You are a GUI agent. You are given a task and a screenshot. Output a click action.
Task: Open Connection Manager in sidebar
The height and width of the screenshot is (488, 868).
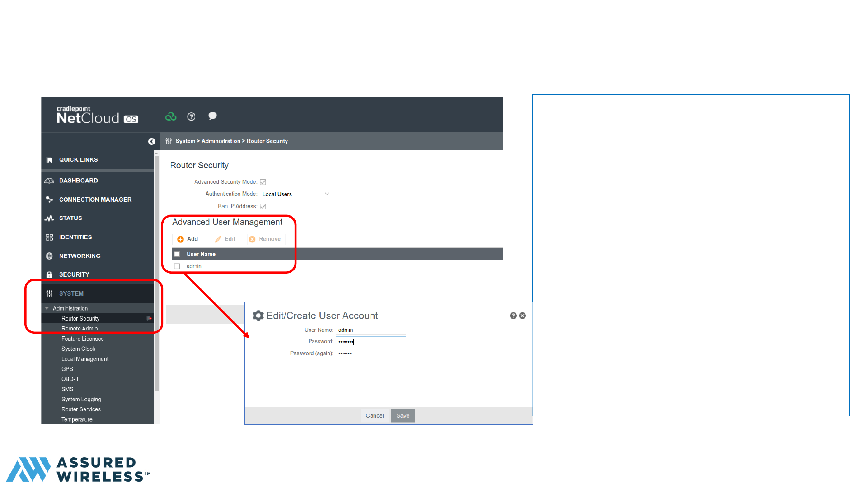tap(95, 200)
